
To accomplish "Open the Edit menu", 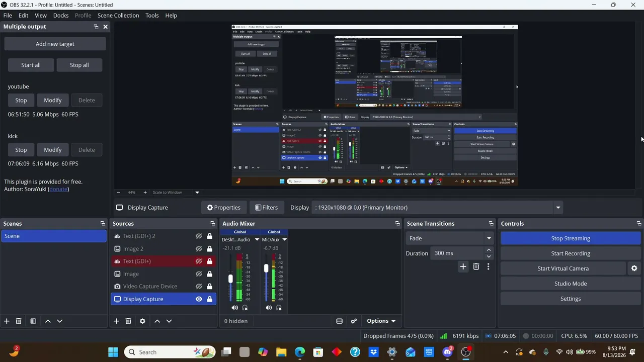I will pos(23,16).
